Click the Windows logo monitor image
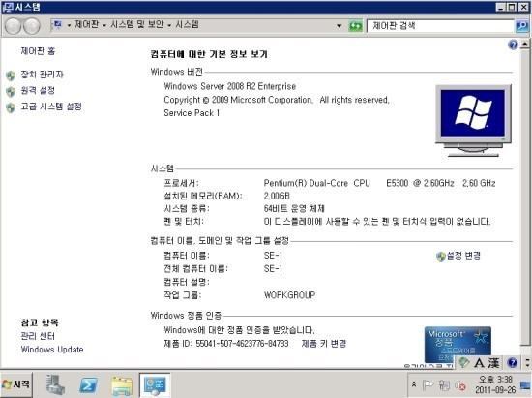The image size is (532, 398). 473,120
